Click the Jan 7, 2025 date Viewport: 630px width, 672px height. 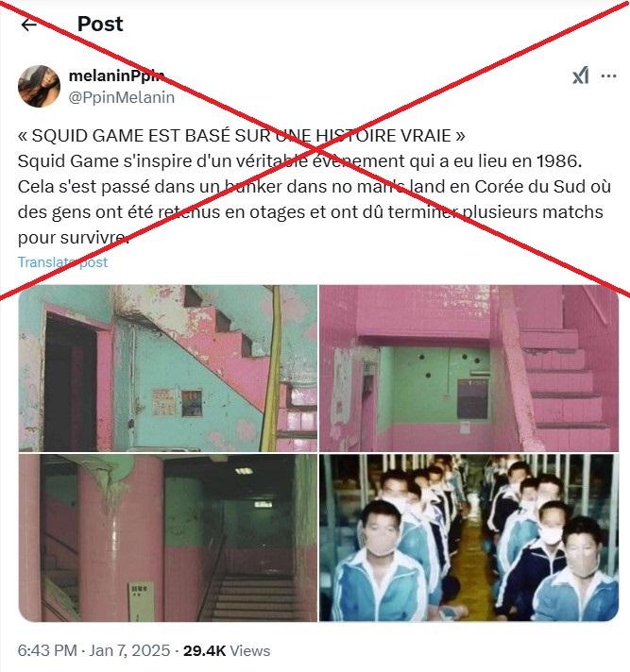point(129,650)
